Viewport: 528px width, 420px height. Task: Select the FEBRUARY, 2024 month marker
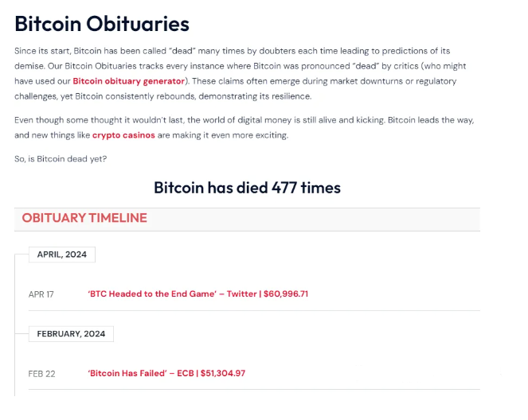pyautogui.click(x=71, y=334)
